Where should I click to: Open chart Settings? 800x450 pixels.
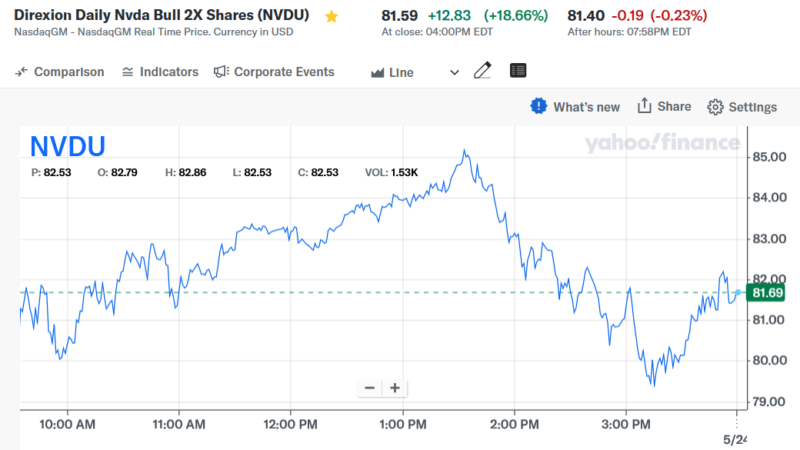pos(752,107)
